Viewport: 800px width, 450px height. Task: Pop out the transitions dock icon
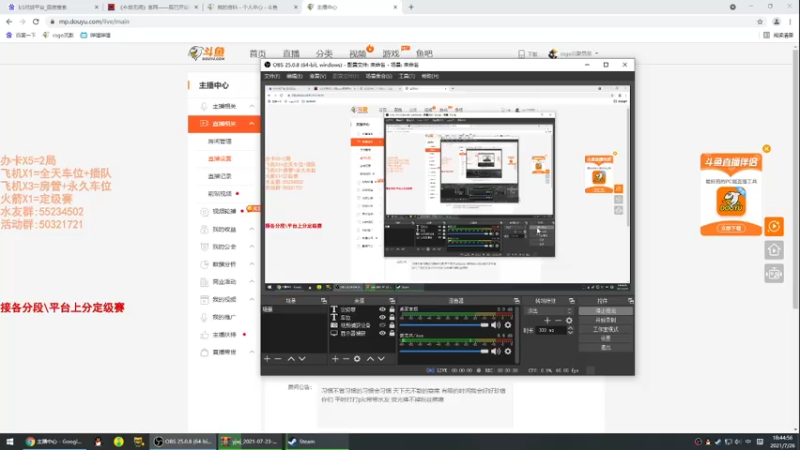(x=571, y=301)
